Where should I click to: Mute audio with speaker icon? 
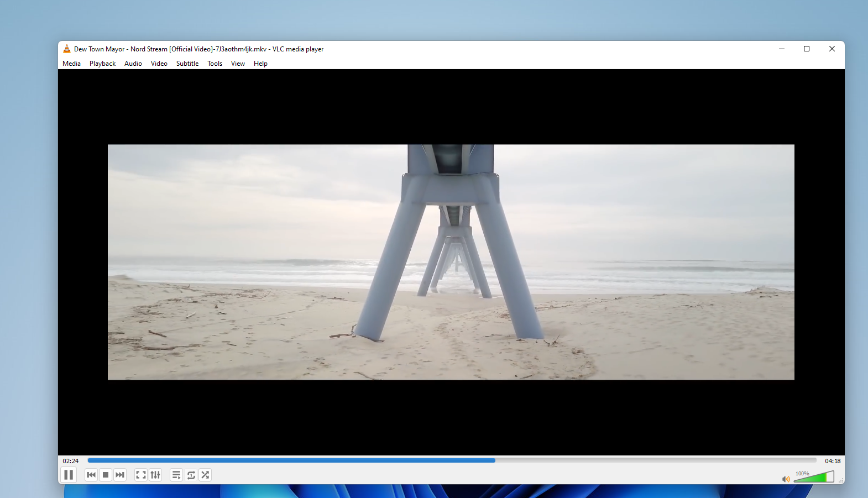point(786,479)
